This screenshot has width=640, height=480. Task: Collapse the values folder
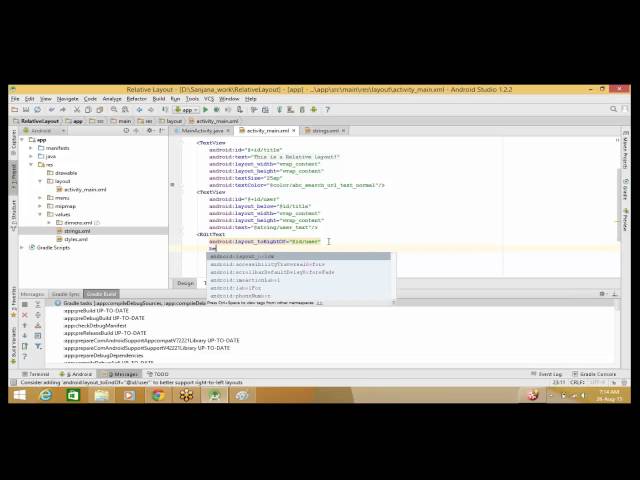40,214
